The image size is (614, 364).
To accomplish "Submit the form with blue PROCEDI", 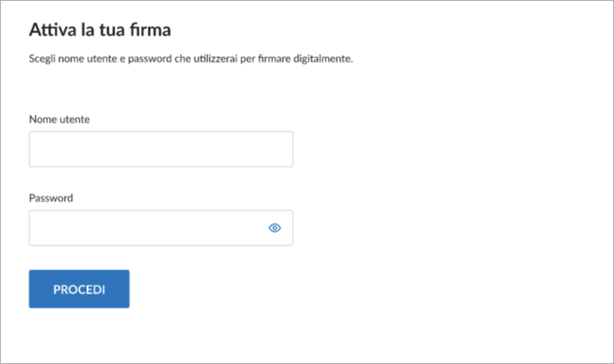I will click(x=79, y=289).
